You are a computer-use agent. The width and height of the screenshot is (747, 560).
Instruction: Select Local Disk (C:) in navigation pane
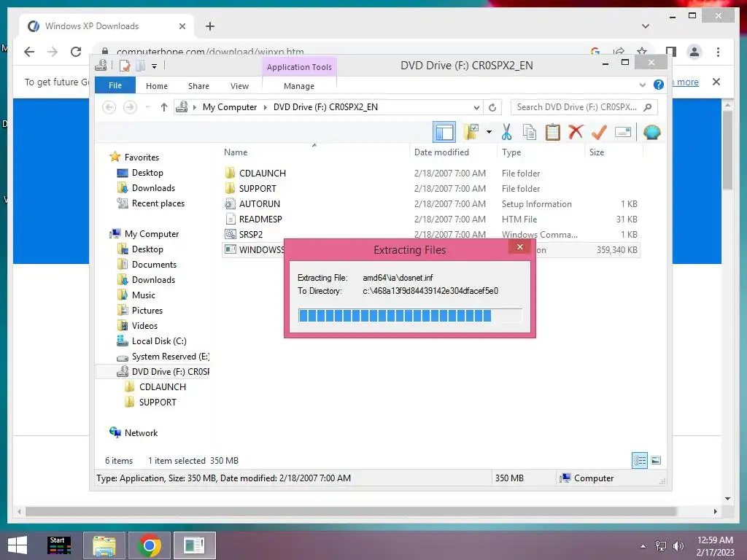coord(159,341)
